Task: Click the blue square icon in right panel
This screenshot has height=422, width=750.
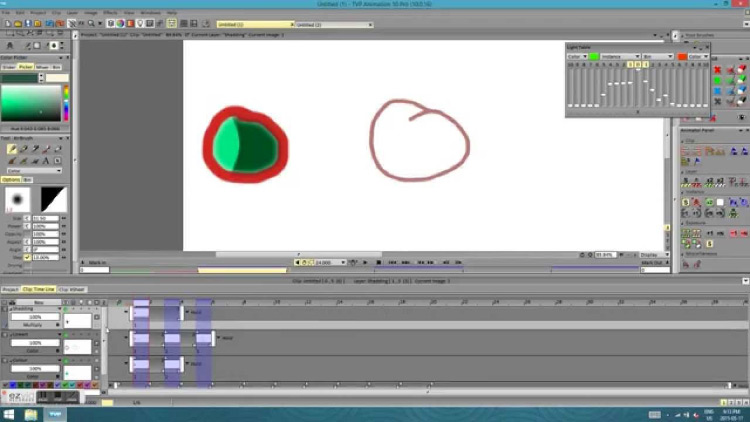Action: click(x=717, y=91)
